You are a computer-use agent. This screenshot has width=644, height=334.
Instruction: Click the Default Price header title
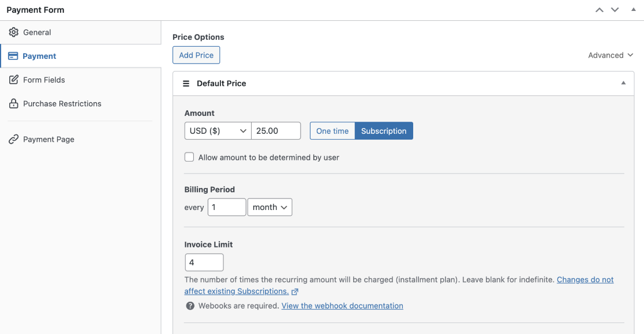[x=222, y=83]
